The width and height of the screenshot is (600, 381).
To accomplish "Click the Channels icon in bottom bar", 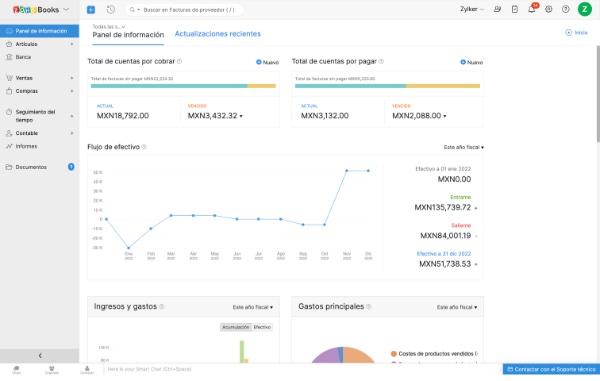I will (x=52, y=370).
